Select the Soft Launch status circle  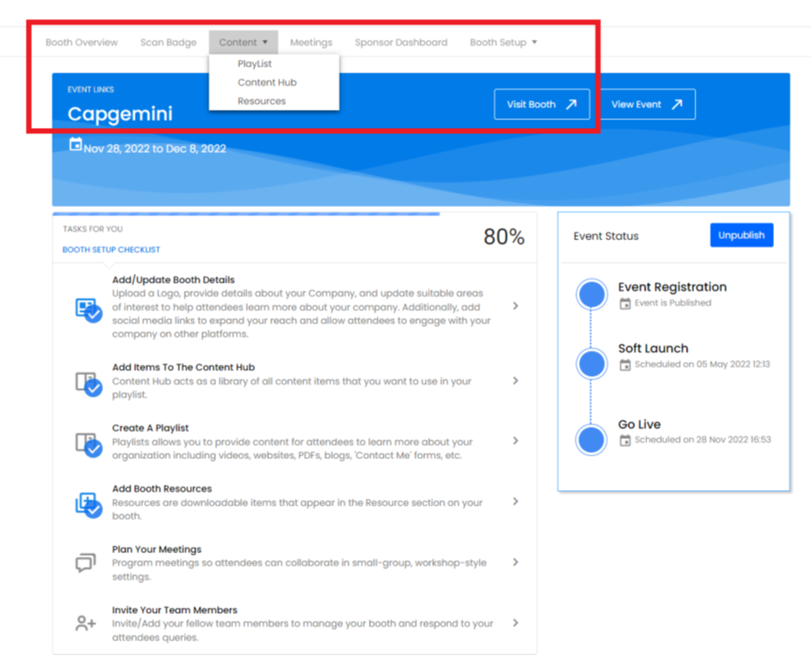tap(592, 363)
